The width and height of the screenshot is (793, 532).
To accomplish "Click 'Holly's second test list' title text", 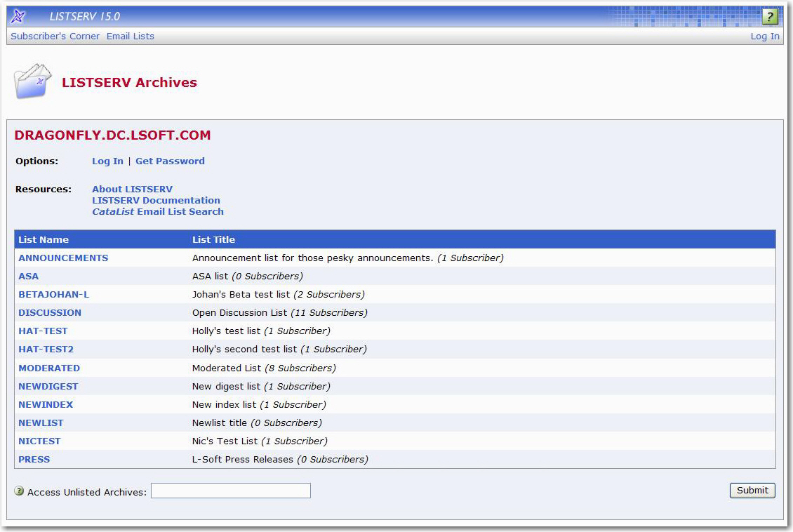I will point(245,349).
